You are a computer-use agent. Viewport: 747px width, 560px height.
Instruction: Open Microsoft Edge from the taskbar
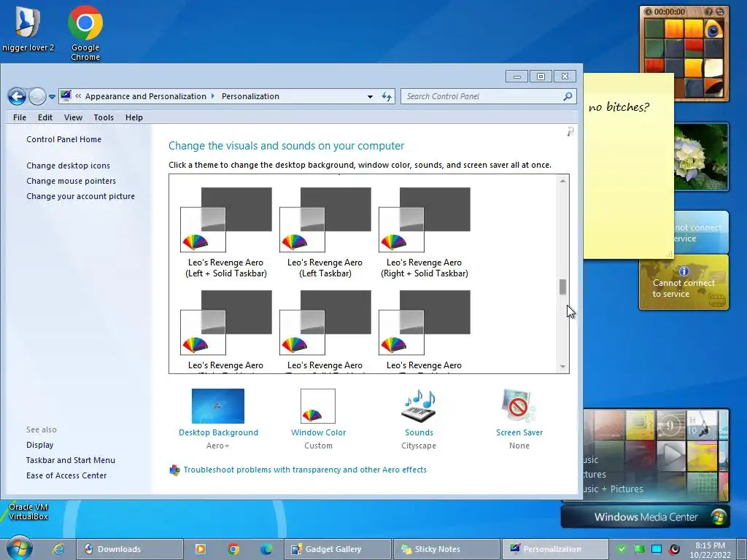[x=266, y=549]
